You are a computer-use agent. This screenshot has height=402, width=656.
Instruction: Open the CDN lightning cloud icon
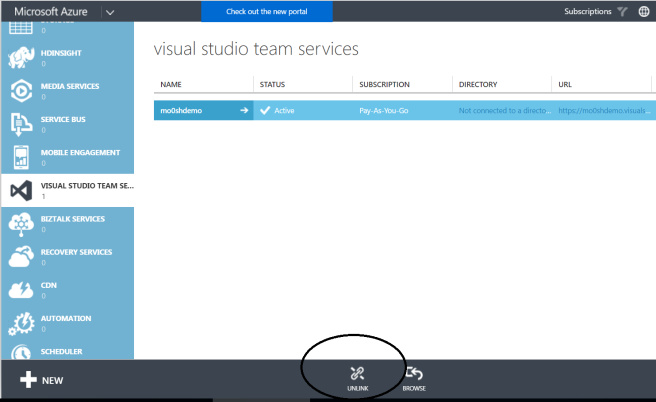click(x=21, y=289)
